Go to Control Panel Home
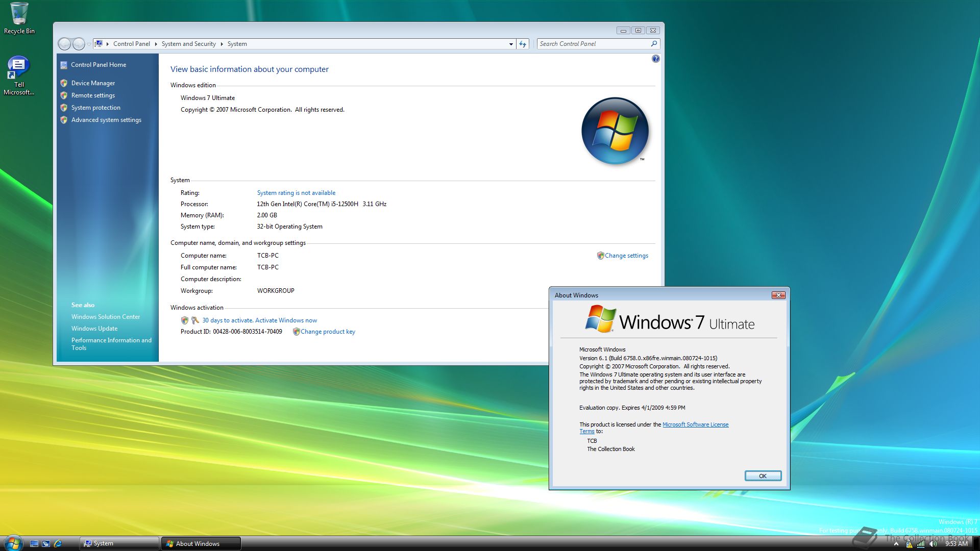This screenshot has width=980, height=551. pos(99,65)
